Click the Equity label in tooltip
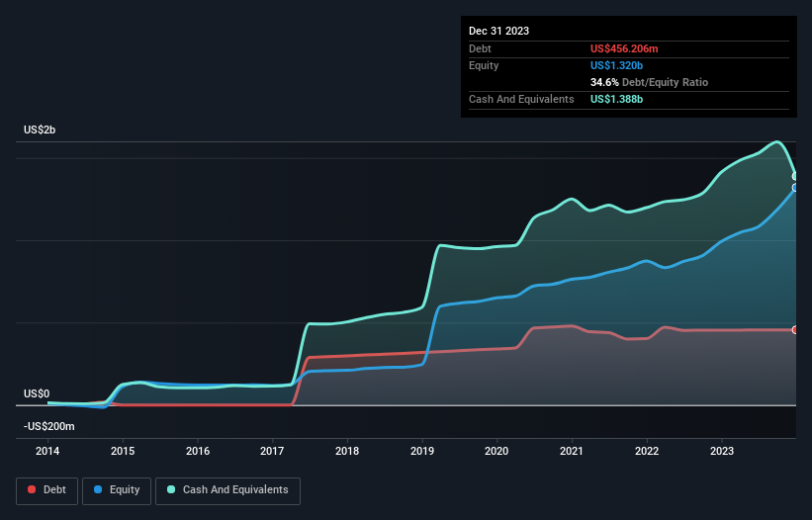This screenshot has height=520, width=812. tap(484, 65)
